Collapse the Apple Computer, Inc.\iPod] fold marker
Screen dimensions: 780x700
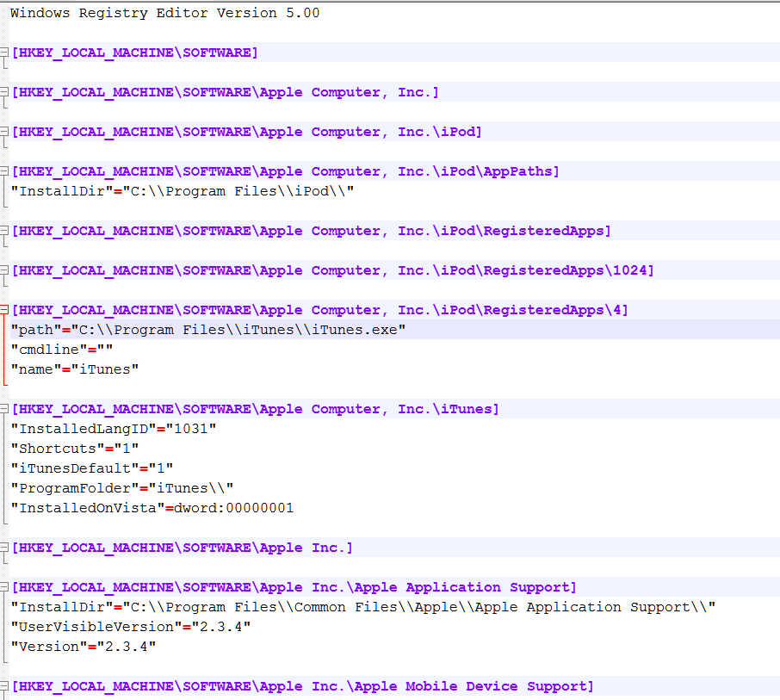pos(4,131)
